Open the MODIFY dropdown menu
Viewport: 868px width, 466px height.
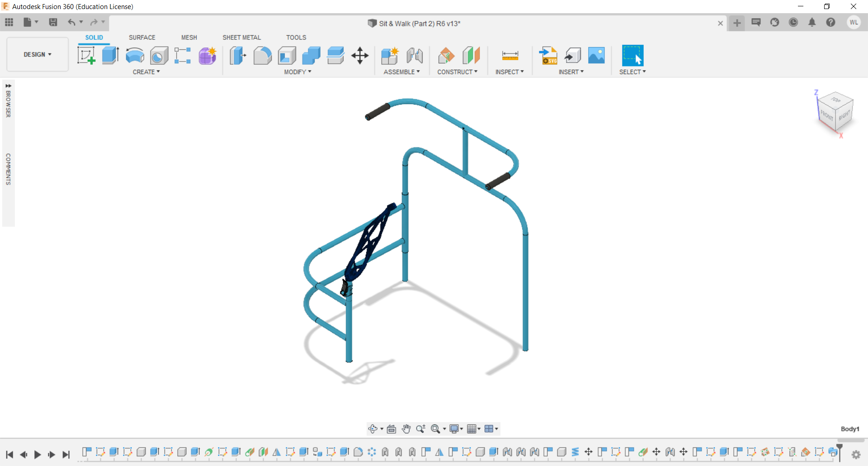(x=296, y=71)
